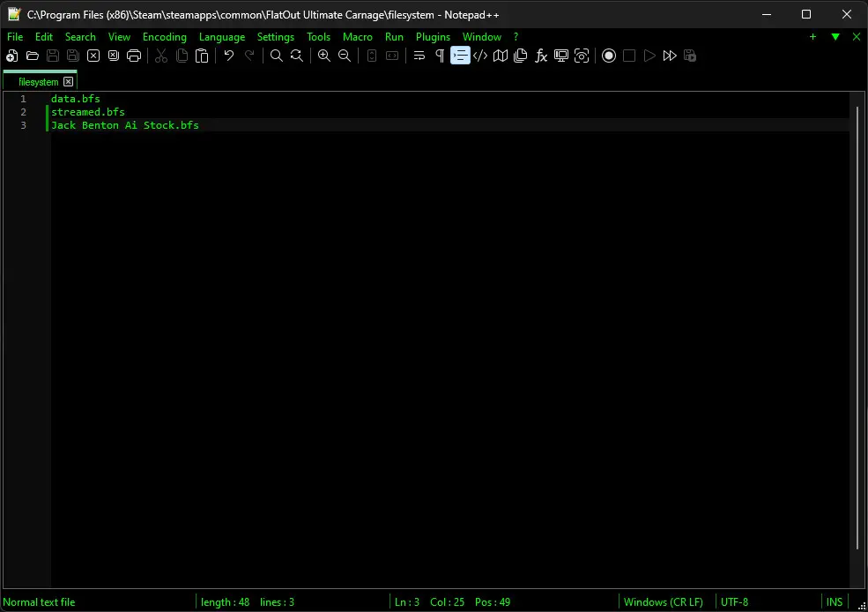Open the green triangle document list dropdown
This screenshot has height=612, width=868.
pyautogui.click(x=835, y=36)
